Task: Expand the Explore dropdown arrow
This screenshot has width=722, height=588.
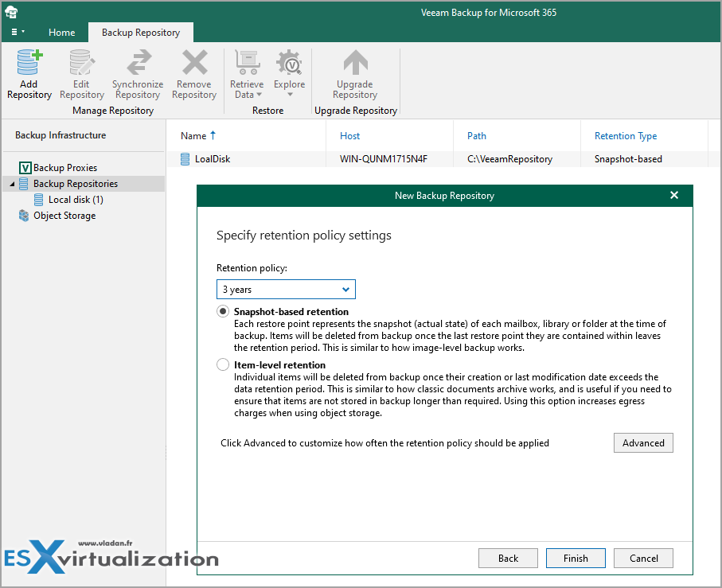Action: click(x=290, y=95)
